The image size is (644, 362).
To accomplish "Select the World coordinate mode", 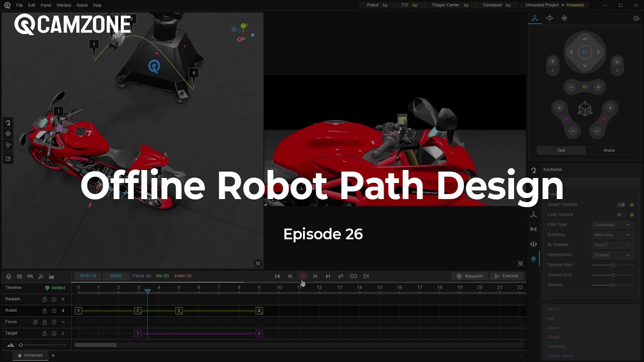I will click(609, 150).
